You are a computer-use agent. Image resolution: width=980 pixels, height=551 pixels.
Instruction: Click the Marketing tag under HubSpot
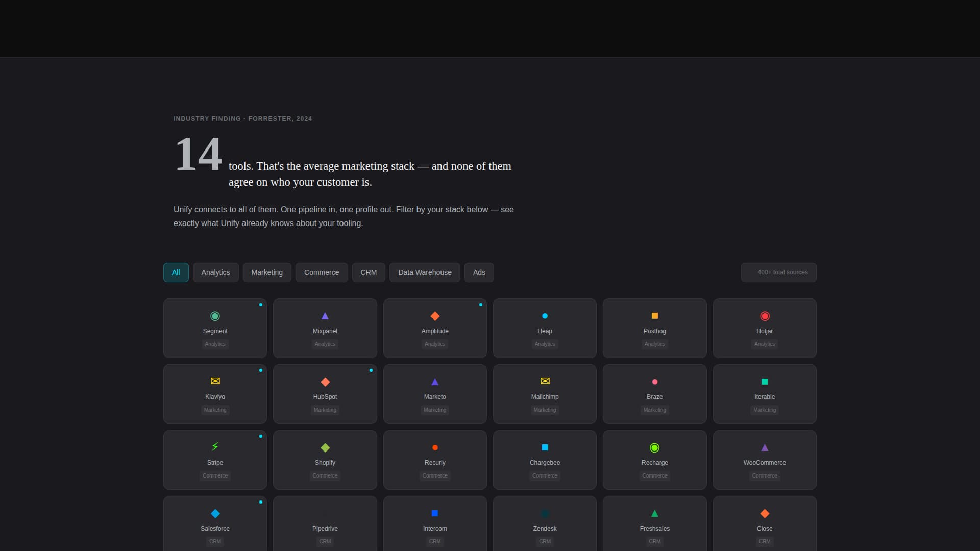tap(325, 410)
